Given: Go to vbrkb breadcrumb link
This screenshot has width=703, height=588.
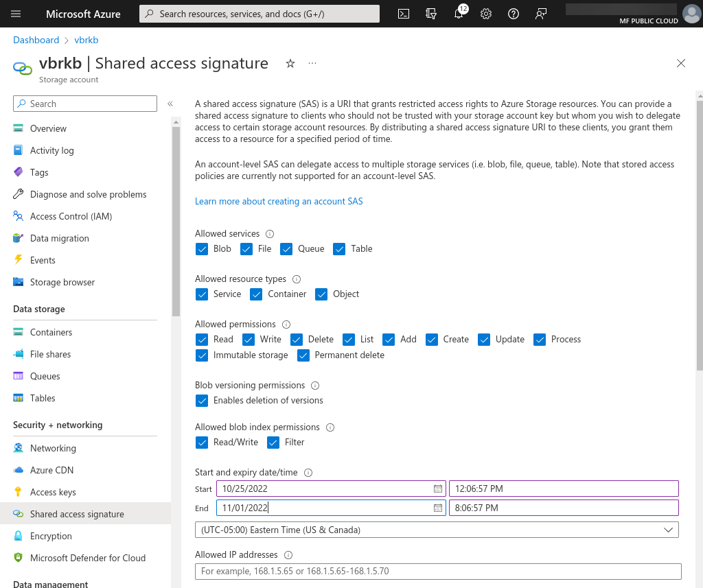Looking at the screenshot, I should click(86, 40).
